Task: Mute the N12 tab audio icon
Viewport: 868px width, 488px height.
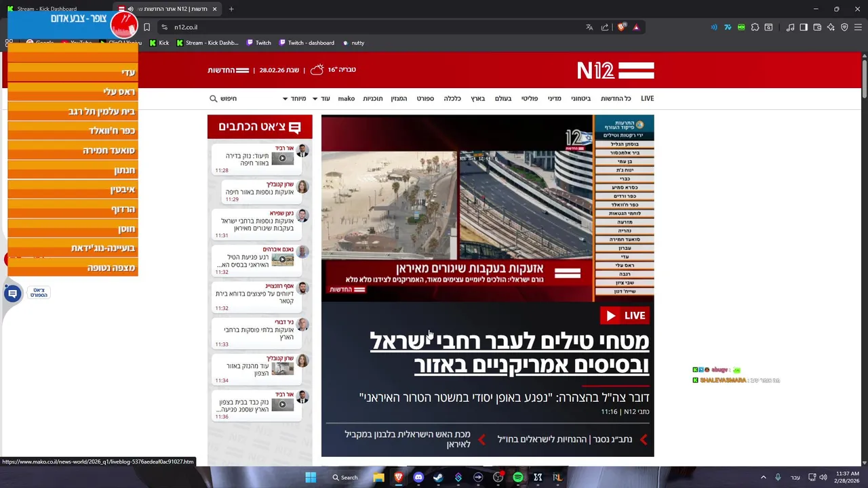Action: coord(130,9)
